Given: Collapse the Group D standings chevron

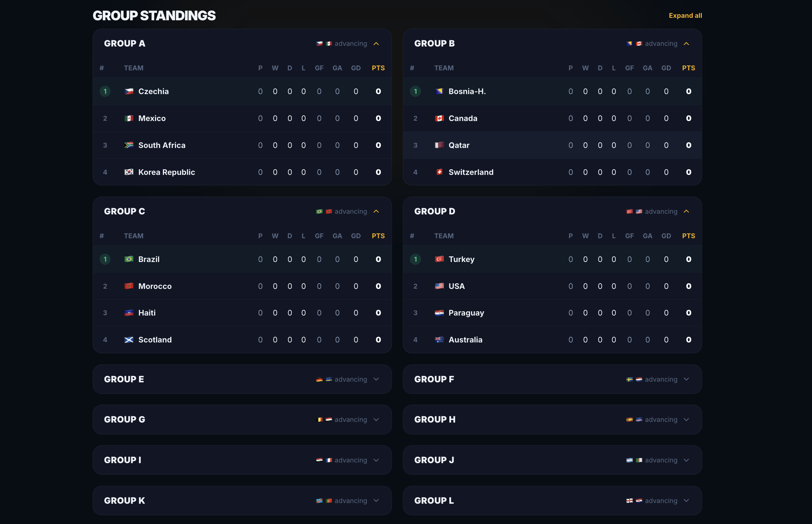Looking at the screenshot, I should (686, 211).
